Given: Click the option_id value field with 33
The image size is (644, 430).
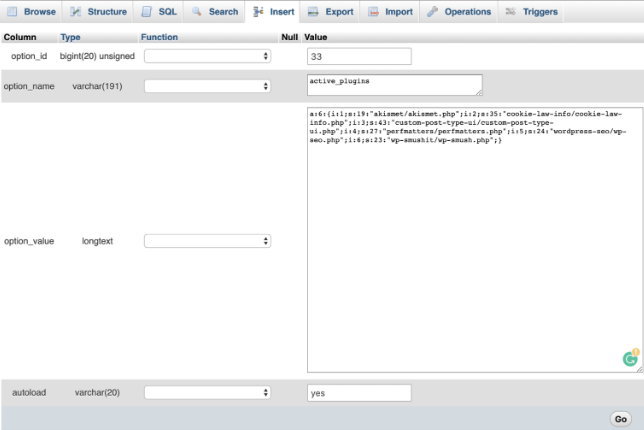Looking at the screenshot, I should tap(359, 56).
